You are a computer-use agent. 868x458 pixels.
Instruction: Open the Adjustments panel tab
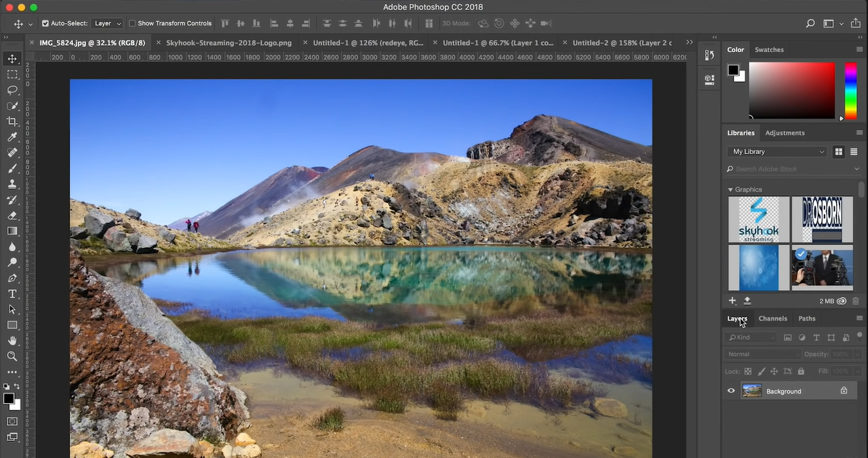pyautogui.click(x=785, y=133)
